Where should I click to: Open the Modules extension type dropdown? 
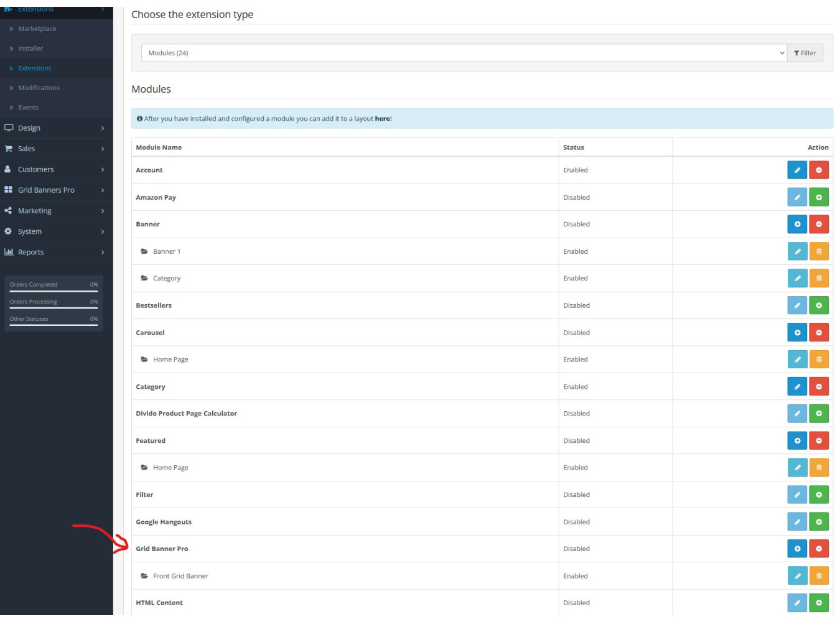coord(464,53)
